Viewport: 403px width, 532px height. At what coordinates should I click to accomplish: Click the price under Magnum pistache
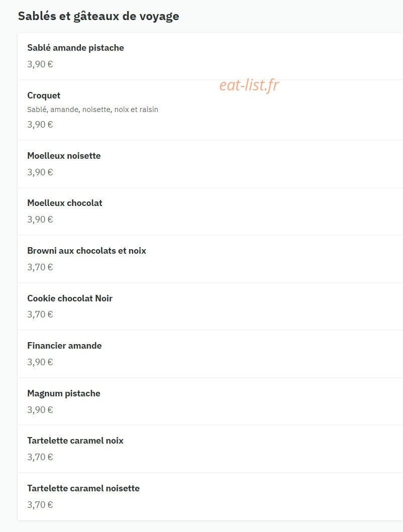(40, 410)
